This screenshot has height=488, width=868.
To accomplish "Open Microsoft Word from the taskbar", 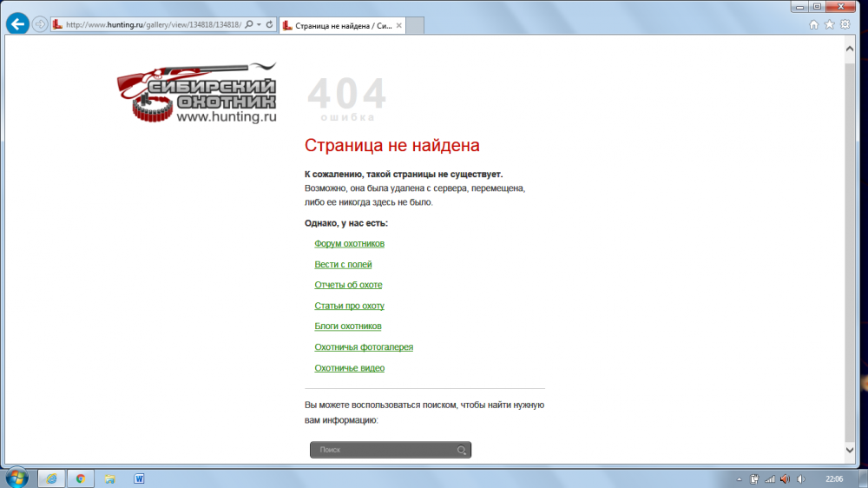I will 139,478.
